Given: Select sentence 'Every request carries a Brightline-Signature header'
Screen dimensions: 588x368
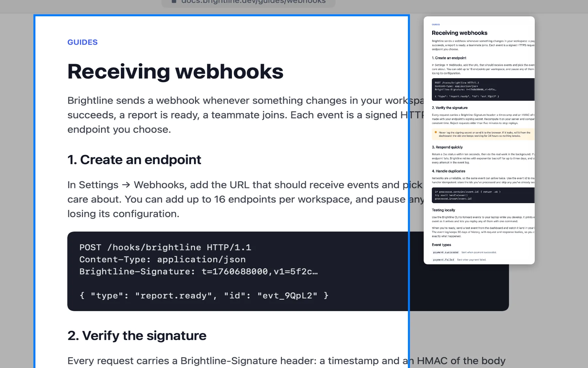Looking at the screenshot, I should 191,361.
